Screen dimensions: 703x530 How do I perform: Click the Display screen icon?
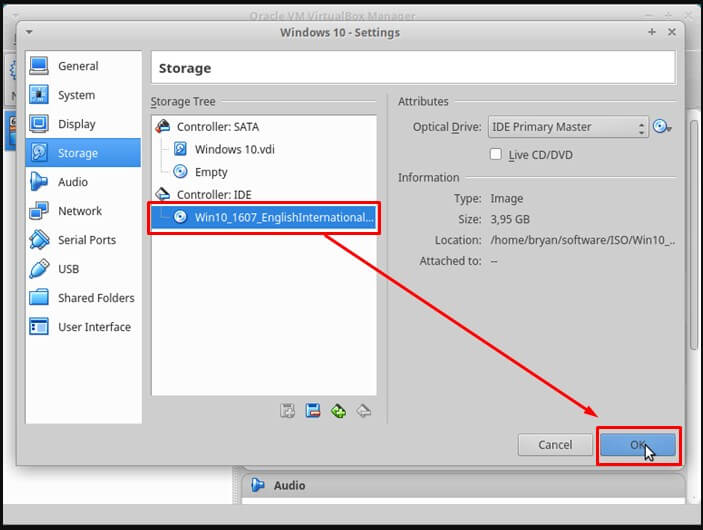(39, 123)
